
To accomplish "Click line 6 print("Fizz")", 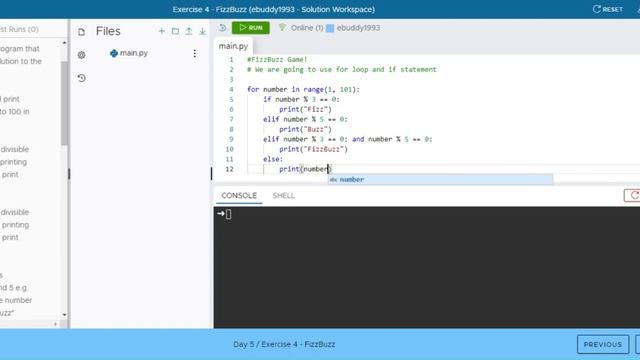I will pyautogui.click(x=305, y=109).
